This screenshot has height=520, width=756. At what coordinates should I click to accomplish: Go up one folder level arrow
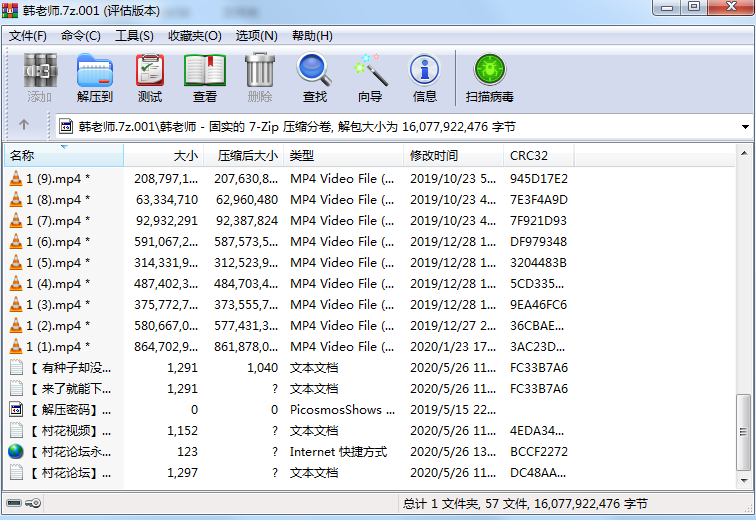[x=24, y=127]
